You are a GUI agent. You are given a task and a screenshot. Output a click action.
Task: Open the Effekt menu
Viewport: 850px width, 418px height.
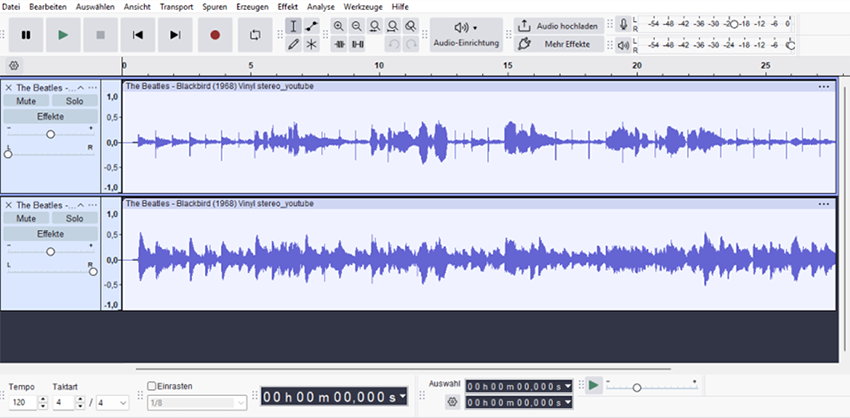pyautogui.click(x=288, y=7)
